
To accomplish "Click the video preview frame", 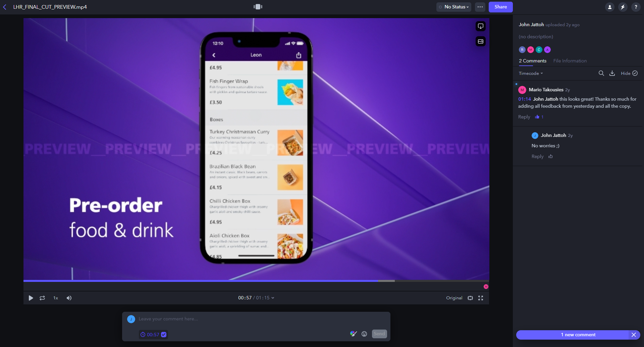I will tap(256, 149).
